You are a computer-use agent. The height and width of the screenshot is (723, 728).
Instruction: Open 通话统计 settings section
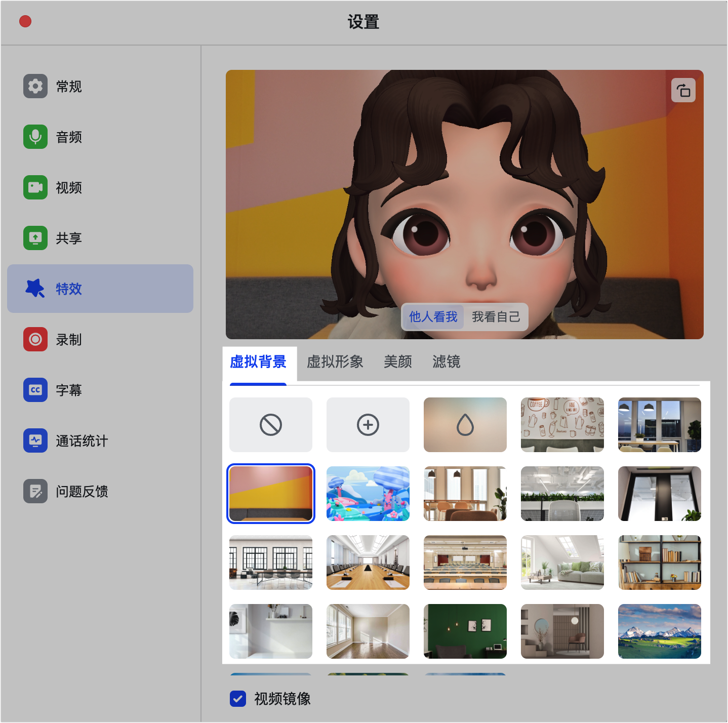pyautogui.click(x=100, y=440)
